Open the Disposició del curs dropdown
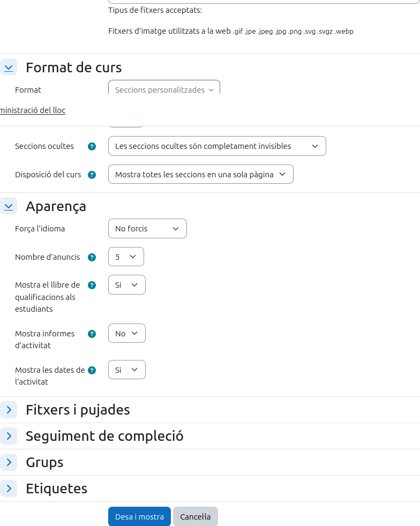This screenshot has width=420, height=526. click(x=200, y=175)
